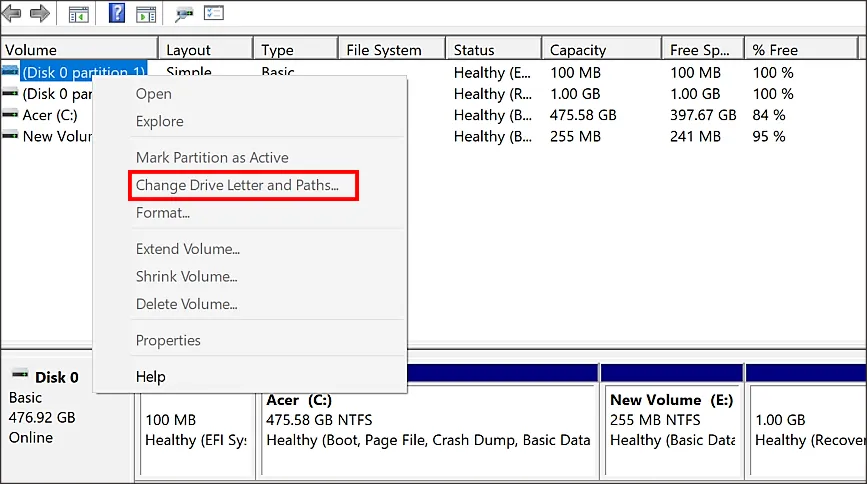Select Shrink Volume... menu entry
This screenshot has height=484, width=867.
point(187,276)
